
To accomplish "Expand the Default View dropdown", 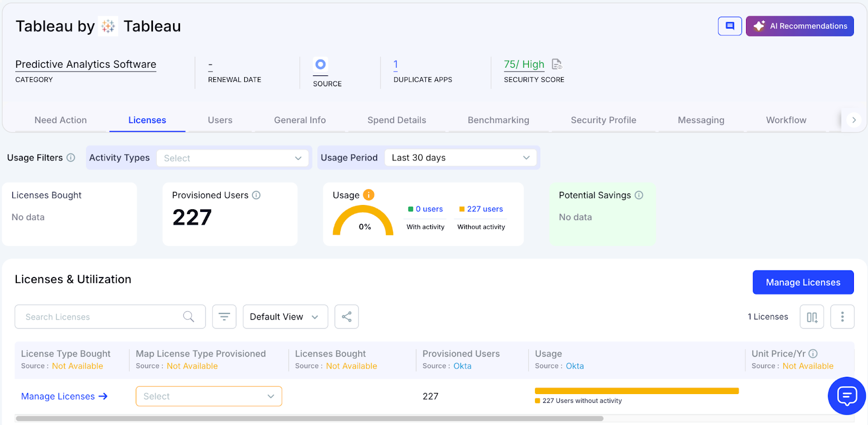I will coord(285,317).
